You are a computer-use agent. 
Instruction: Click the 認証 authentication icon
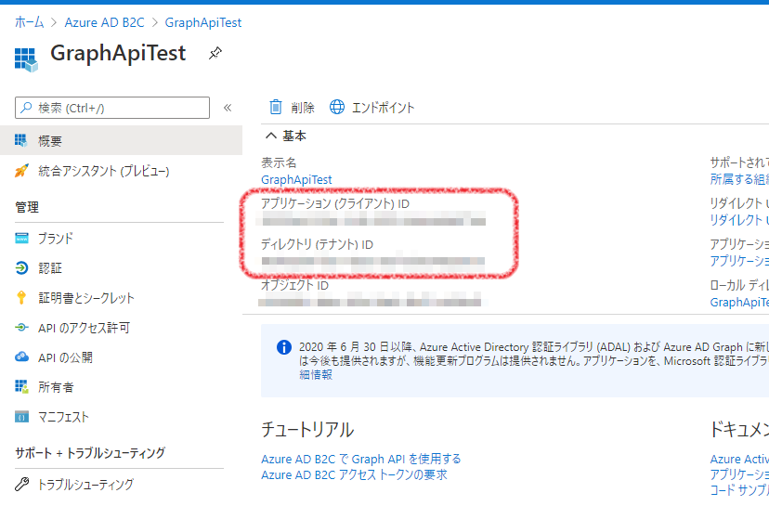21,267
